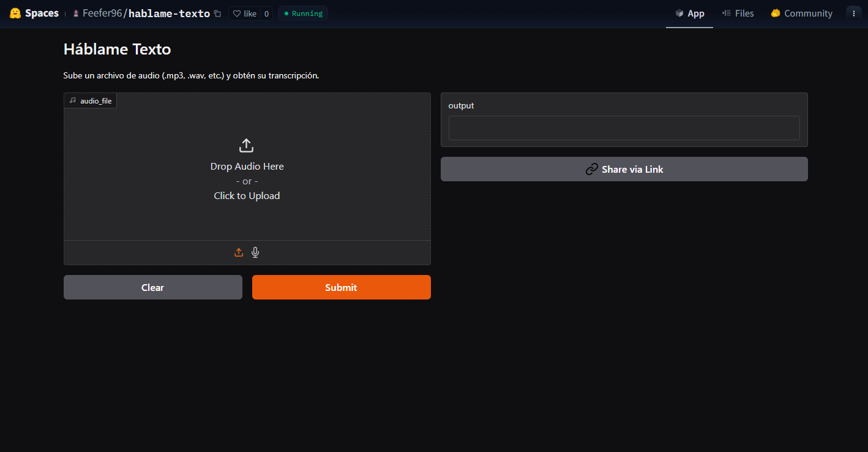
Task: Open the Feefer96 profile link
Action: tap(102, 13)
